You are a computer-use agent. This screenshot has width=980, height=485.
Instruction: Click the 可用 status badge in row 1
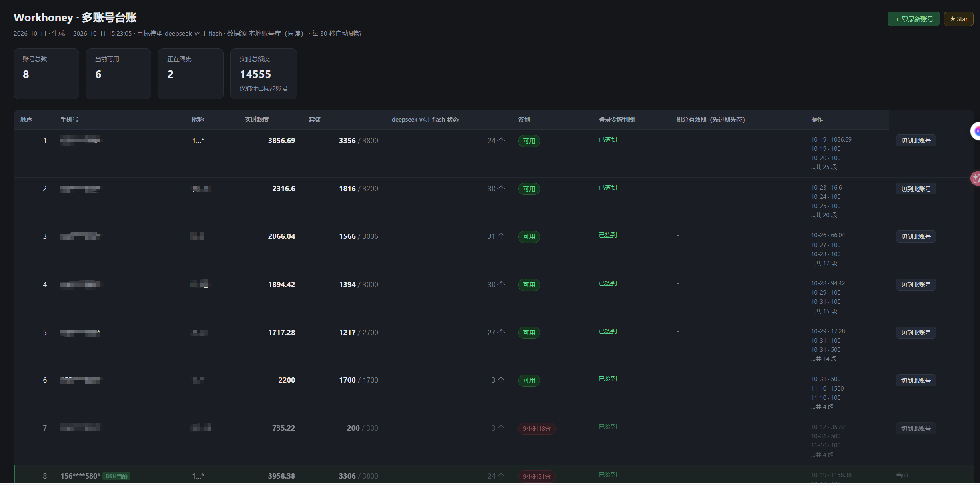pyautogui.click(x=529, y=141)
